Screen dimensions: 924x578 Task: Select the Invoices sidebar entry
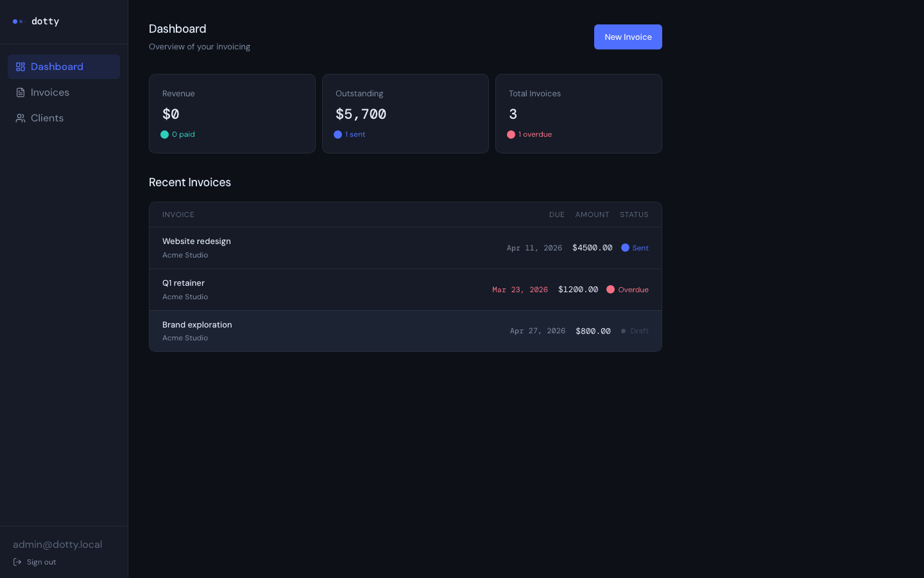[50, 92]
